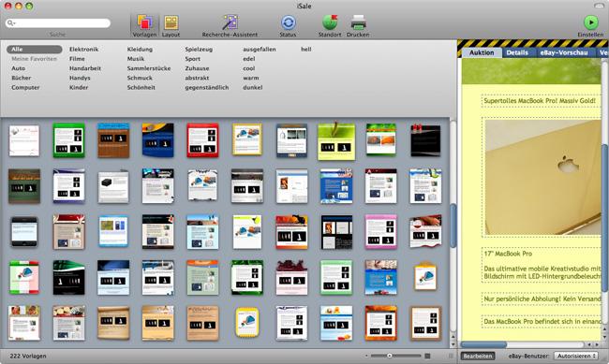Choose the Musik category

click(136, 59)
